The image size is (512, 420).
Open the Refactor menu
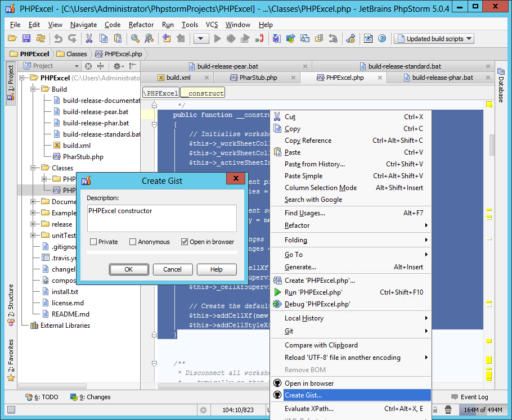click(141, 25)
